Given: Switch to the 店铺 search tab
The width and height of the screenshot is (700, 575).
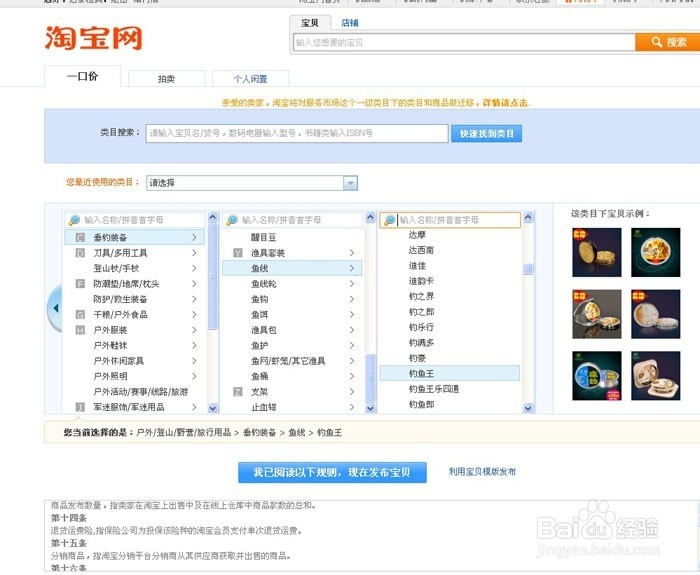Looking at the screenshot, I should point(350,23).
